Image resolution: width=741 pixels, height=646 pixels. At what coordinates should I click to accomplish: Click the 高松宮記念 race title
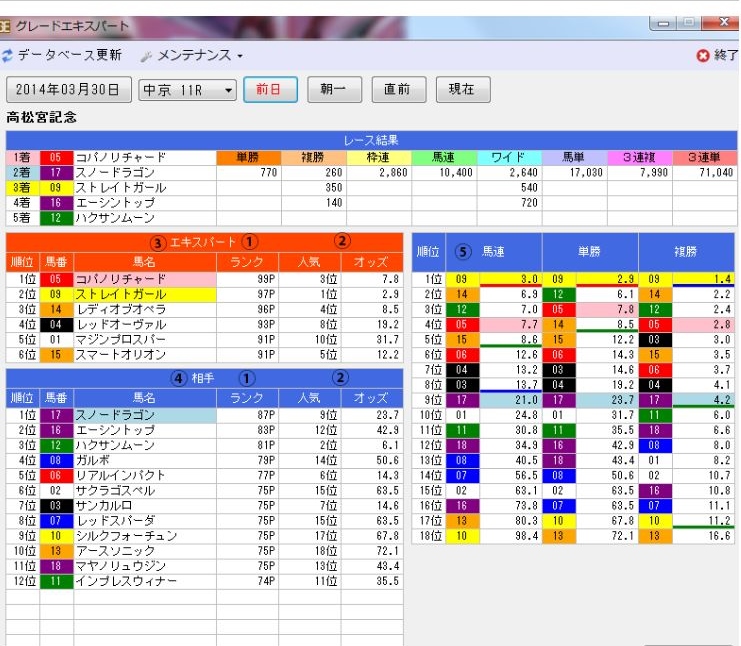(42, 117)
